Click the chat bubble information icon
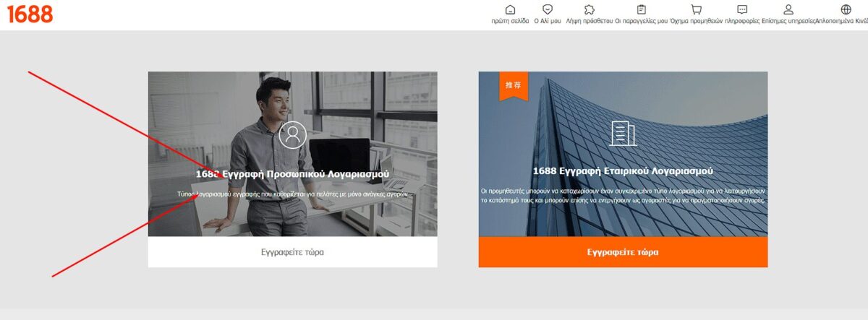The height and width of the screenshot is (320, 868). tap(742, 9)
